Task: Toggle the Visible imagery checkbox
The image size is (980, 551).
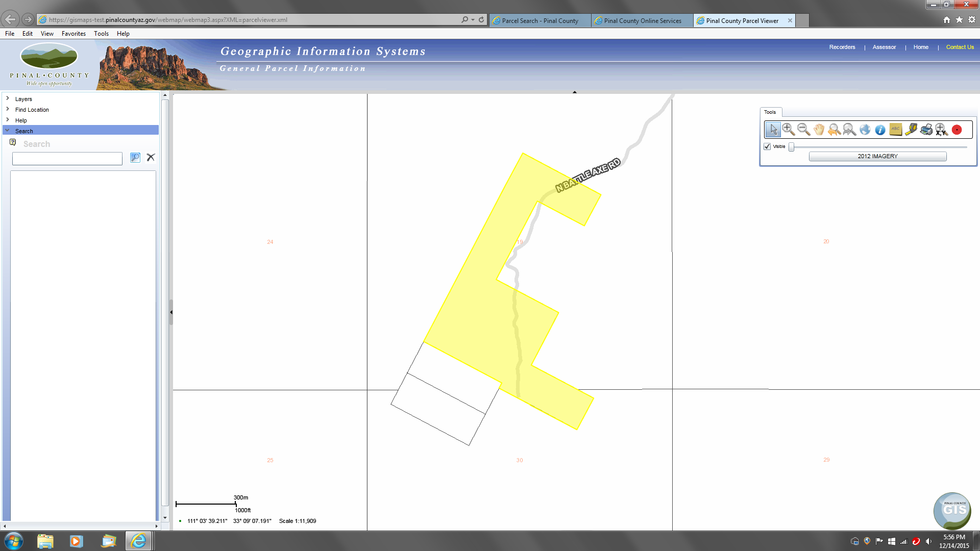Action: (767, 146)
